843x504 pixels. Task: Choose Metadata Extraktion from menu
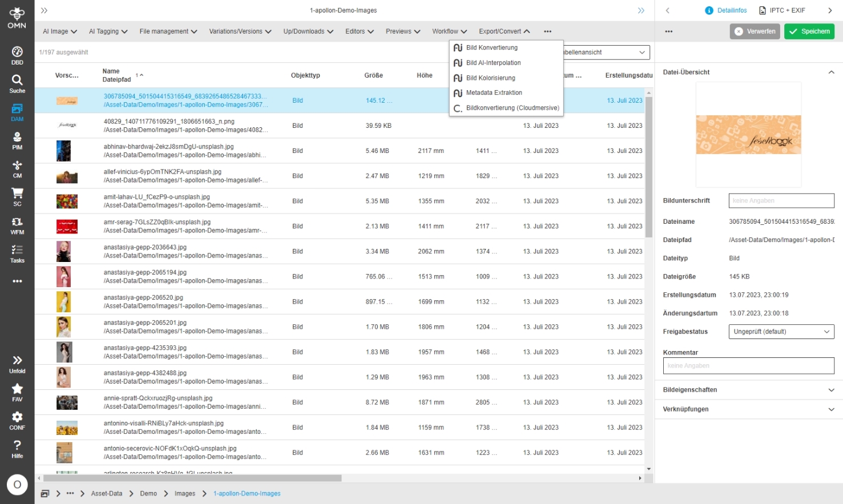point(494,93)
